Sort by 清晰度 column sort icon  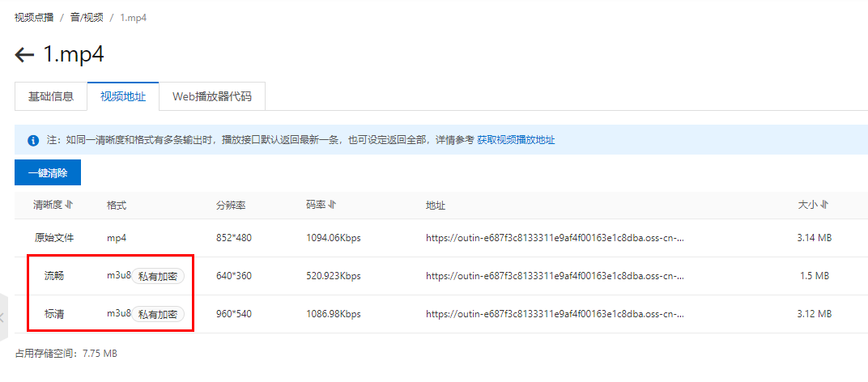click(69, 206)
